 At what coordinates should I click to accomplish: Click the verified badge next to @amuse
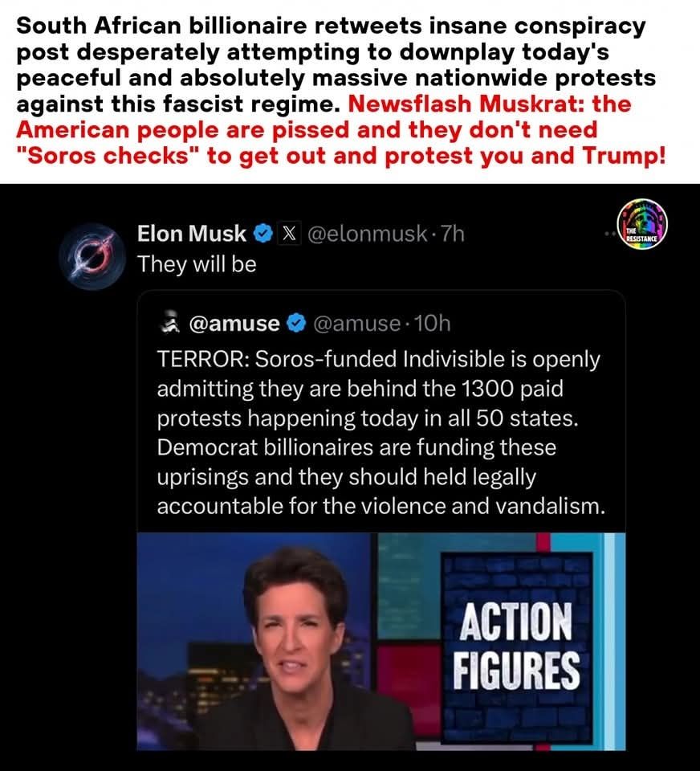(x=296, y=323)
